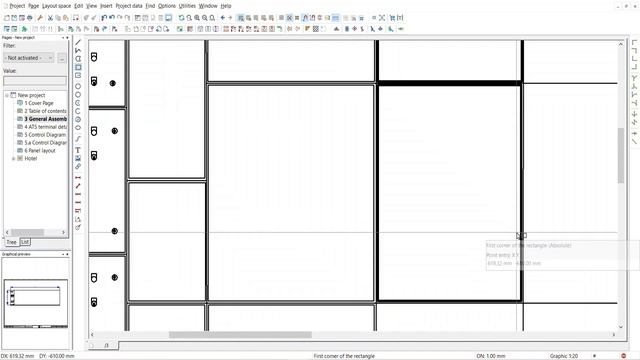Viewport: 640px width, 360px height.
Task: Click the Cut scissors icon
Action: (x=51, y=18)
